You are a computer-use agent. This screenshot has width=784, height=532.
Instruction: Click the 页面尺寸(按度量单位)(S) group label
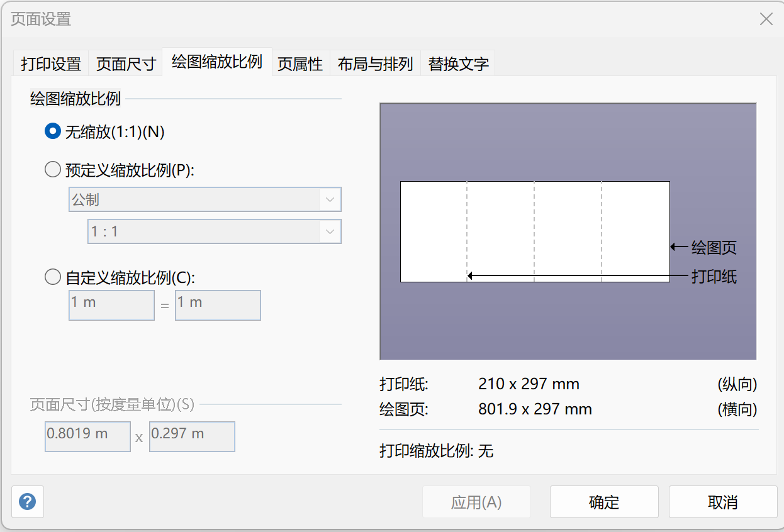pos(112,404)
